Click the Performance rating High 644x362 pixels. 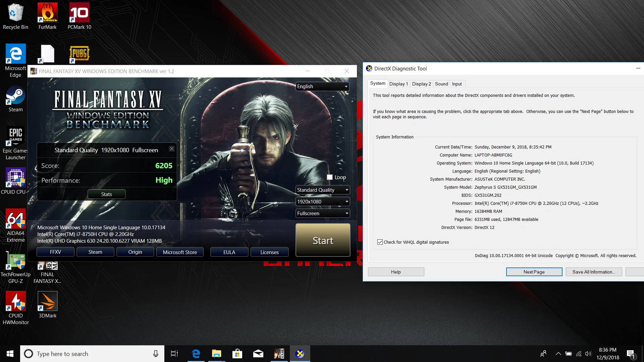(x=164, y=180)
